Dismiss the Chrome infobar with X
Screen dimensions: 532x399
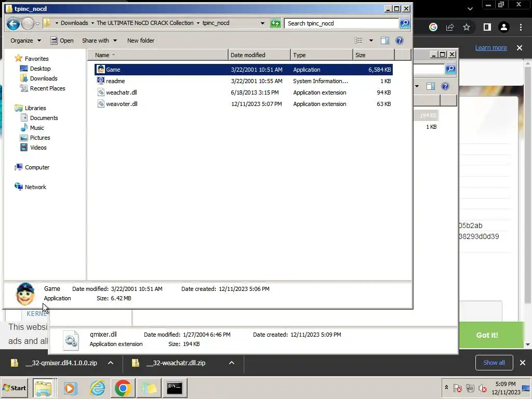click(520, 48)
